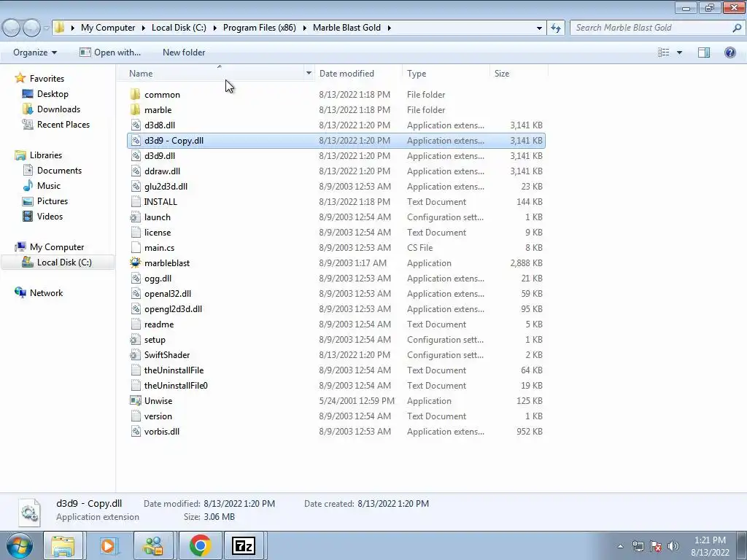
Task: Open the Music library
Action: (49, 186)
